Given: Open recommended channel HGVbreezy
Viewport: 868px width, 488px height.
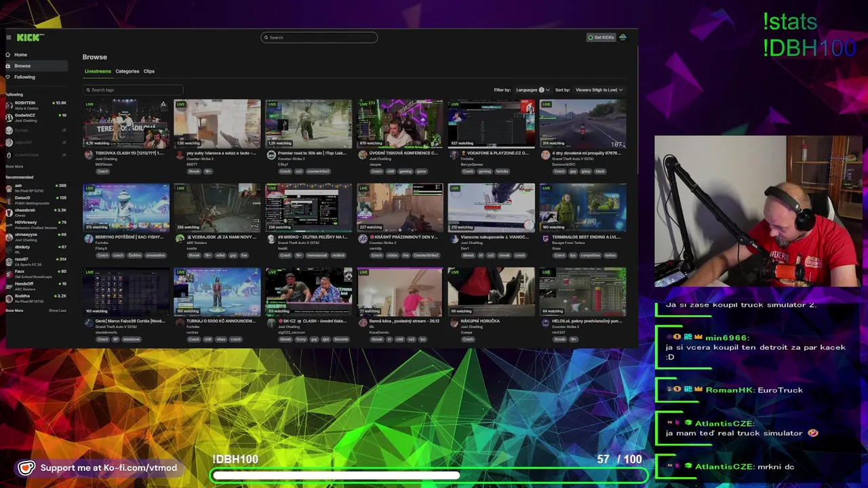Looking at the screenshot, I should pos(36,224).
